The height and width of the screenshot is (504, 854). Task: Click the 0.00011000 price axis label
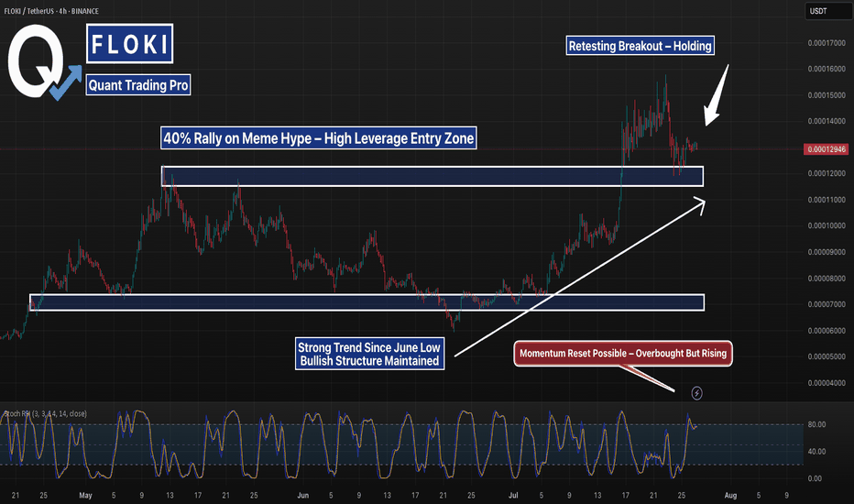[x=827, y=200]
